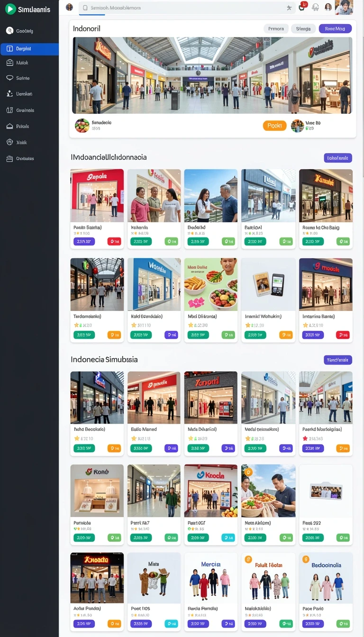Viewport: 364px width, 637px height.
Task: Click the green price pill on BatidAl card
Action: (x=255, y=242)
